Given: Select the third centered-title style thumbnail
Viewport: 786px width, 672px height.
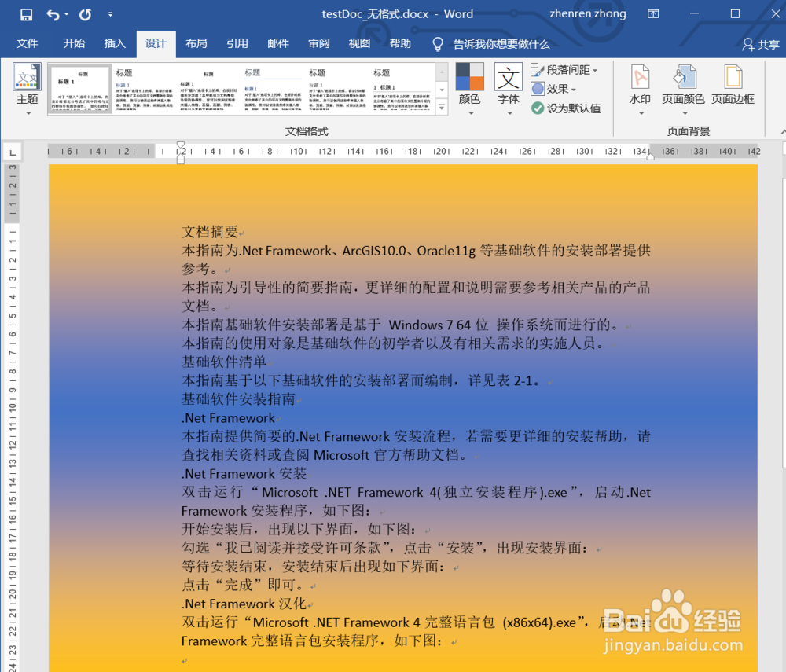Looking at the screenshot, I should [208, 89].
